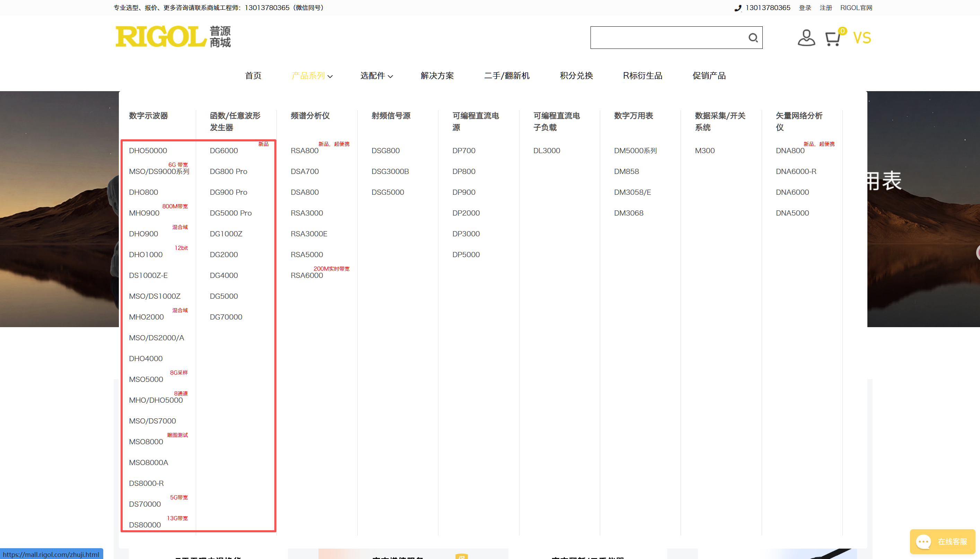Select the DG800 Pro series
980x559 pixels.
pos(228,171)
